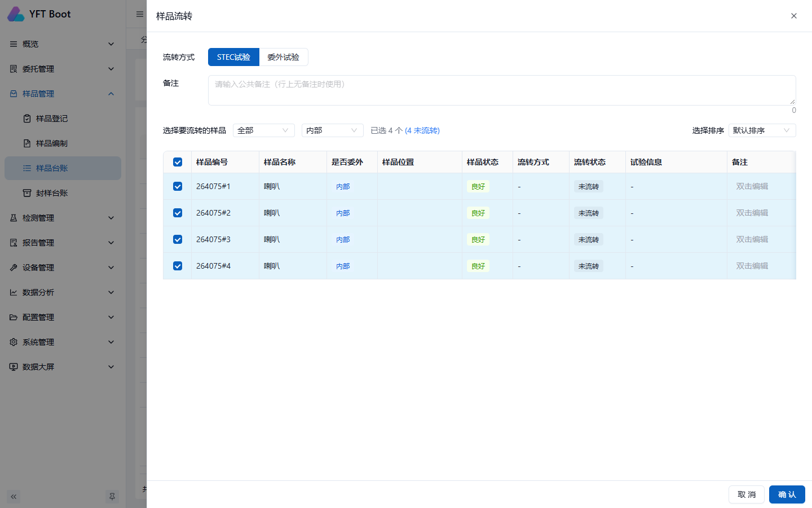Expand the 概览 menu chevron
Screen dimensions: 812x508
click(111, 44)
